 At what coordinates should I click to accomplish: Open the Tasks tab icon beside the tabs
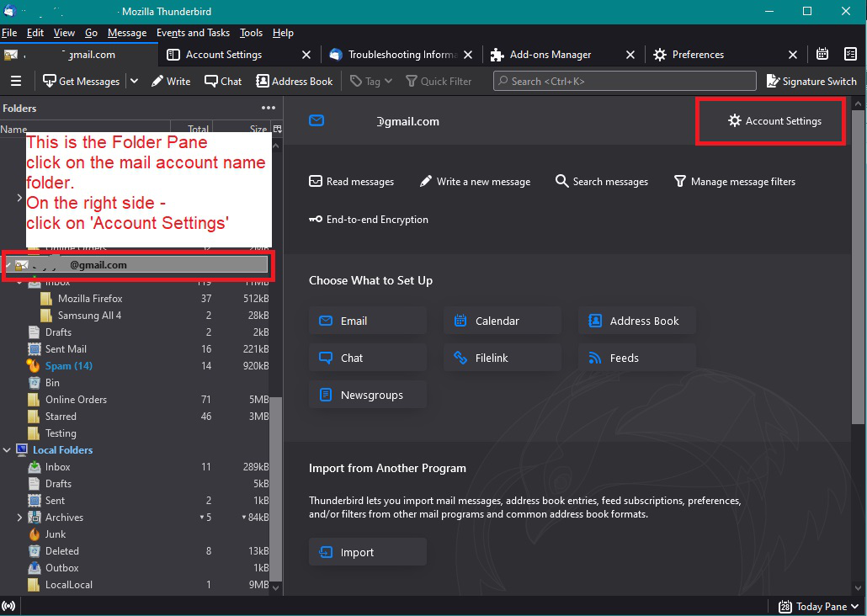tap(850, 54)
